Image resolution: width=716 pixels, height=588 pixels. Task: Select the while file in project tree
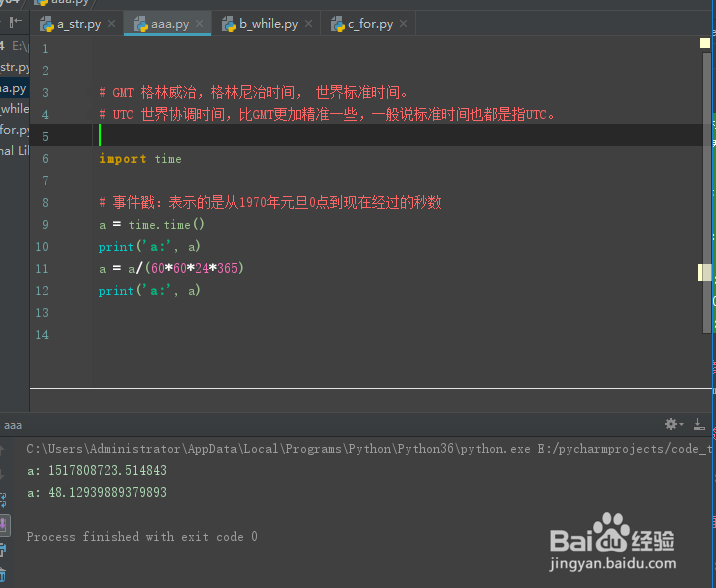[15, 109]
